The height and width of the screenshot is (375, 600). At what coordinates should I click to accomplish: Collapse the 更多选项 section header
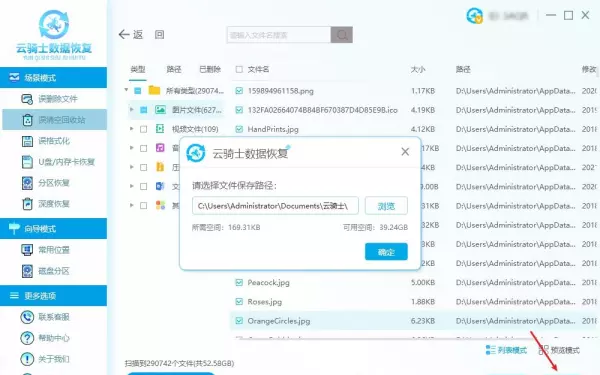point(54,295)
